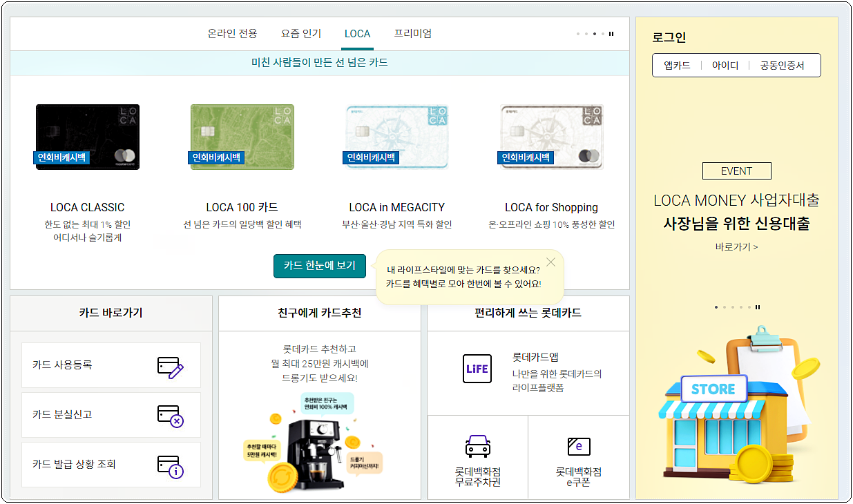
Task: Click 사장님을 위한 신용대출 headline
Action: click(736, 223)
